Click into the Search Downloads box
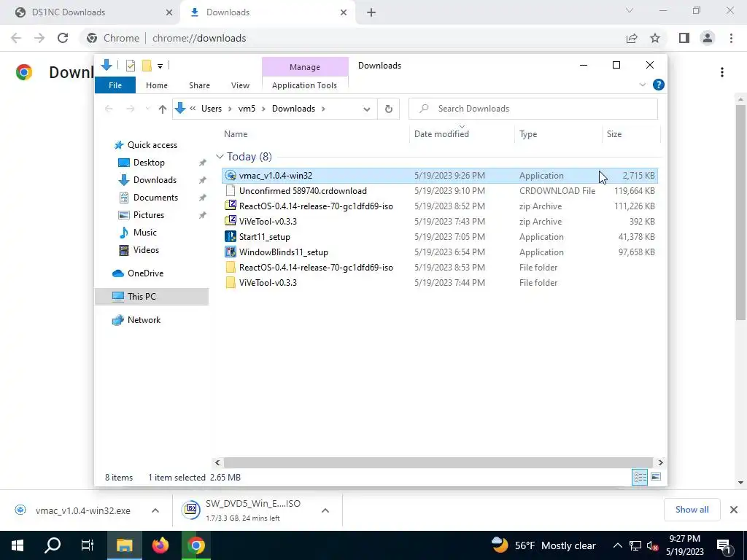747x560 pixels. coord(533,109)
